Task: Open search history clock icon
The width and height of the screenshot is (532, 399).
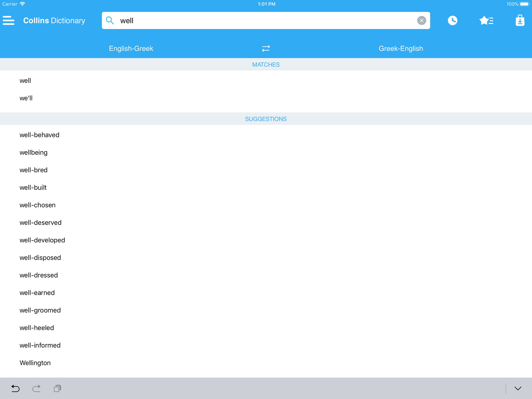Action: pos(452,20)
